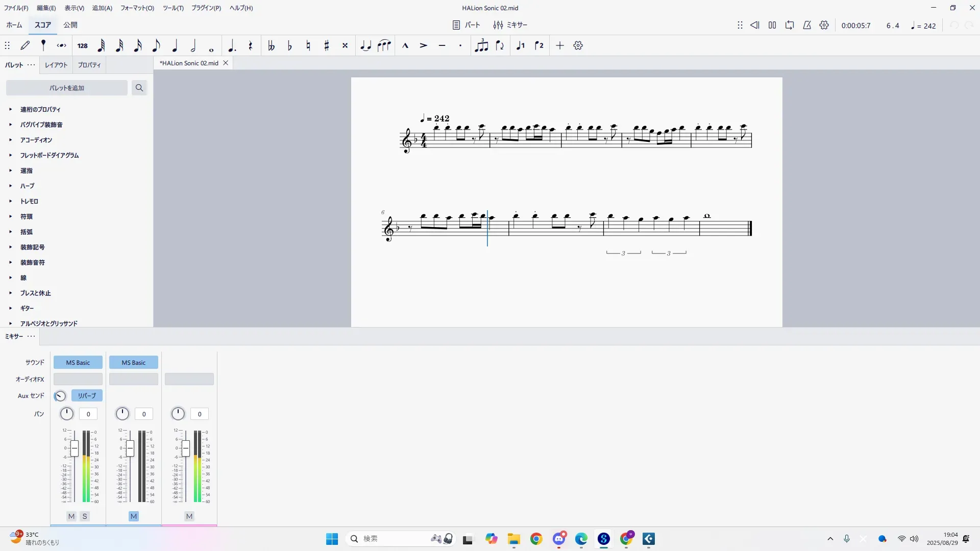Expand the アコーディオン palette
The width and height of the screenshot is (980, 551).
[36, 140]
